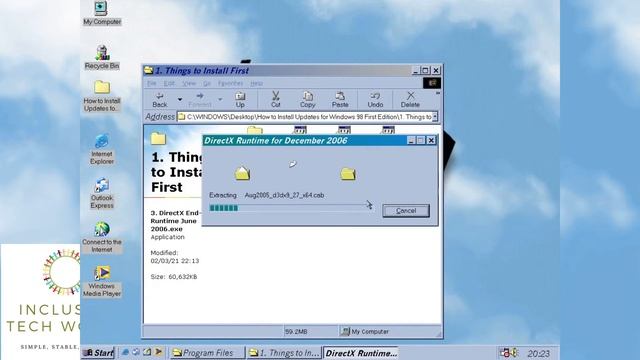Launch Outlook Express from Quick Launch
The height and width of the screenshot is (360, 640).
tap(136, 352)
